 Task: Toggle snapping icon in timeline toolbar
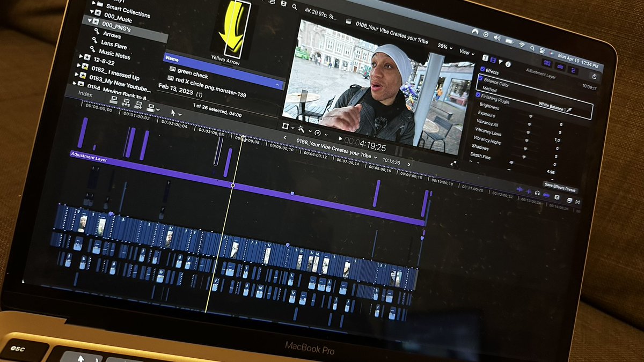[546, 195]
